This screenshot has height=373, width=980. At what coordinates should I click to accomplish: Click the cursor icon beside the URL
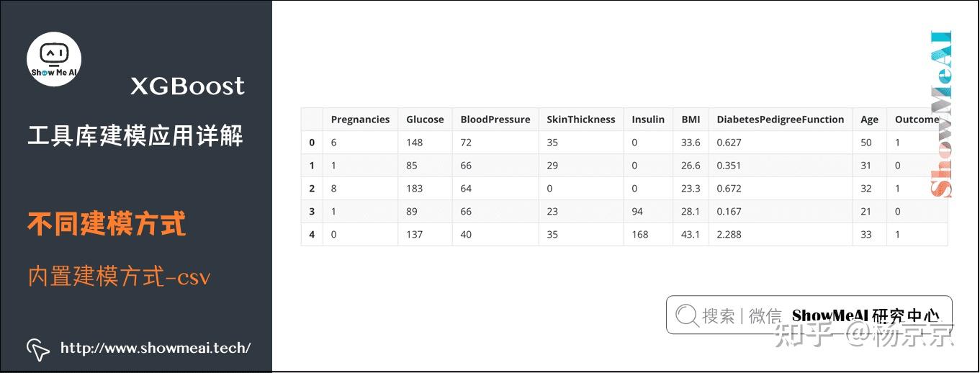tap(37, 349)
